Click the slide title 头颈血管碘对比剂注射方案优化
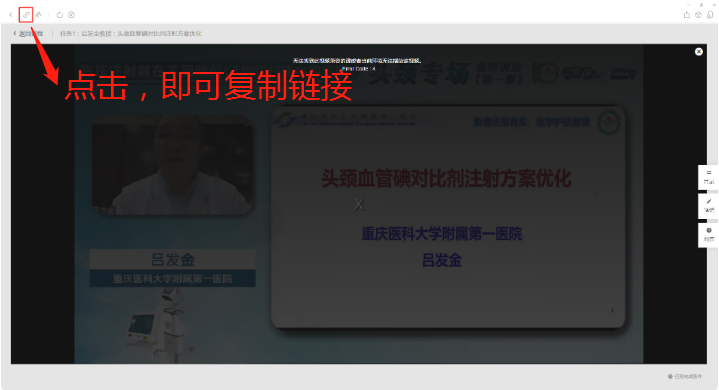The image size is (719, 390). click(446, 178)
